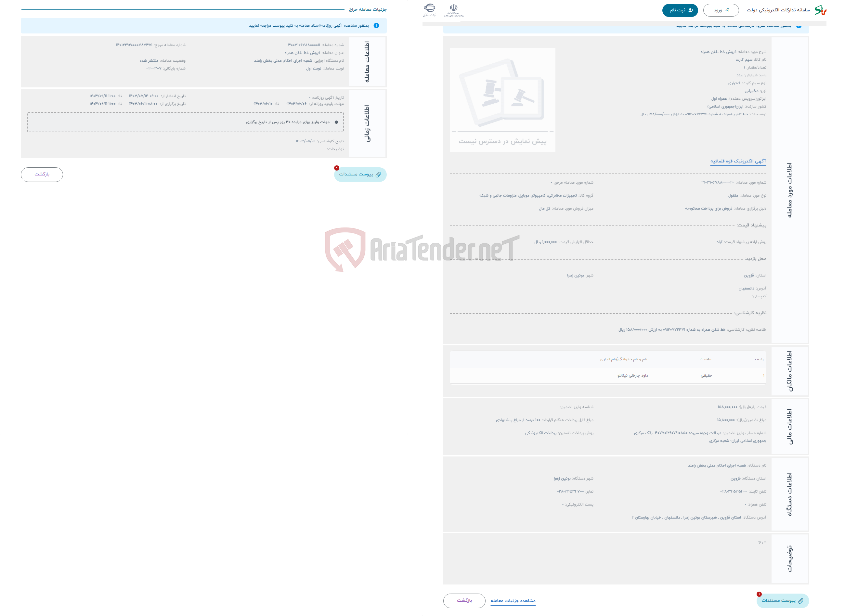Click the بازگشت back button on left panel

pos(42,174)
